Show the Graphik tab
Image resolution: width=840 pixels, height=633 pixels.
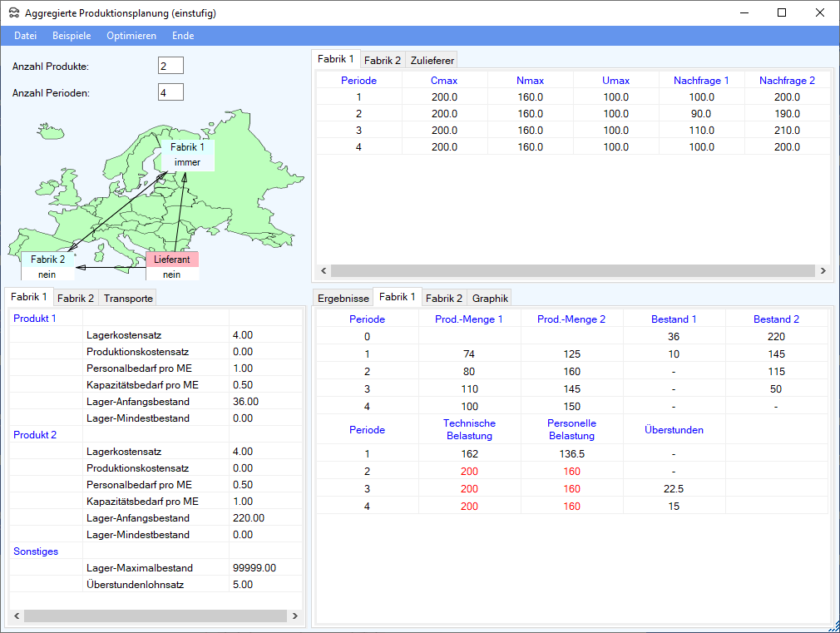click(x=489, y=298)
